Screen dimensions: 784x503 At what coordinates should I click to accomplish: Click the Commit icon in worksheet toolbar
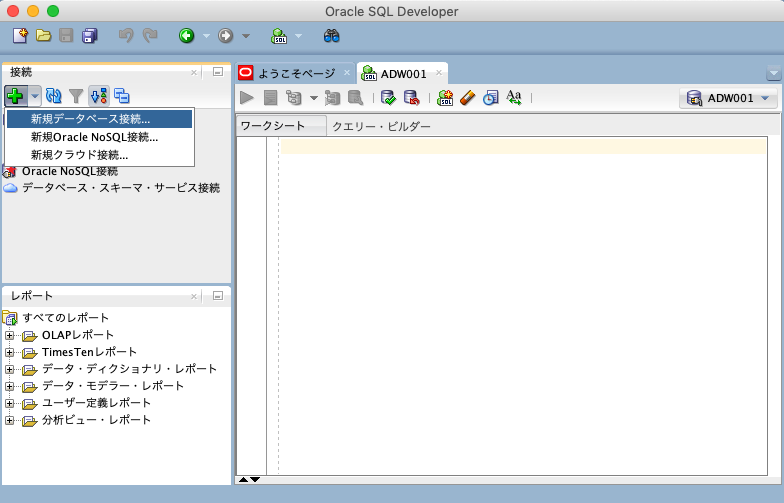(x=388, y=97)
